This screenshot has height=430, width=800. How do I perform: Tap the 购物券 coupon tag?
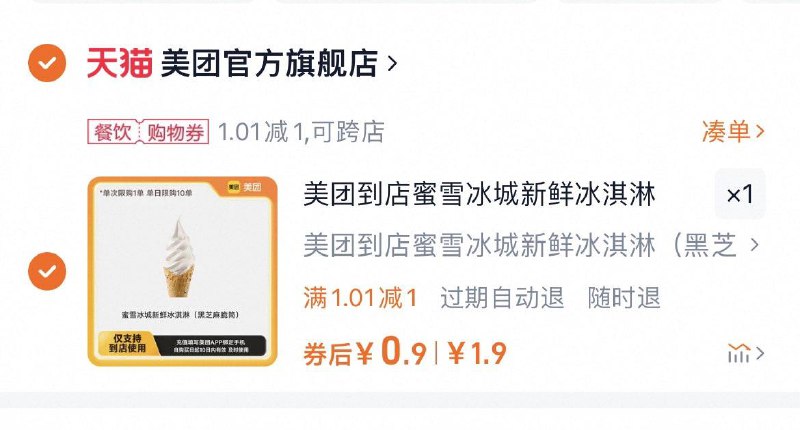176,132
